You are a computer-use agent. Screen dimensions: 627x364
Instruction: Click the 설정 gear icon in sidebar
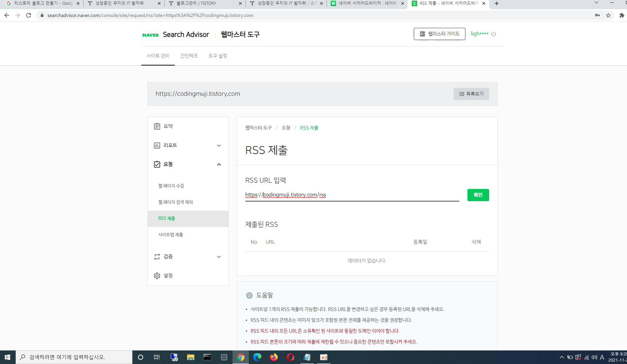tap(157, 276)
